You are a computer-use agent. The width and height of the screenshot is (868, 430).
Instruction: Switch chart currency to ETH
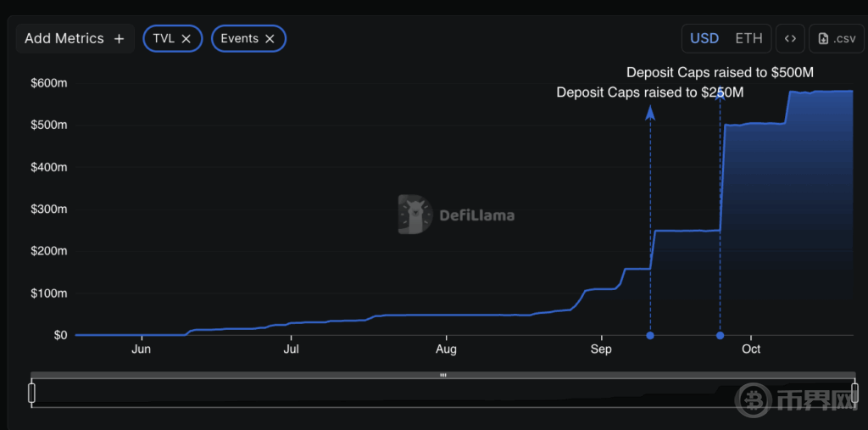748,39
